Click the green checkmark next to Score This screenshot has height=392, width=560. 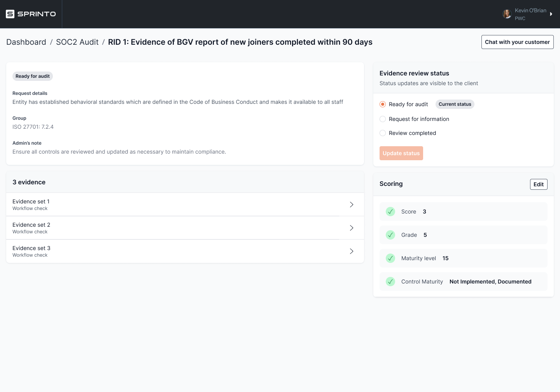390,212
